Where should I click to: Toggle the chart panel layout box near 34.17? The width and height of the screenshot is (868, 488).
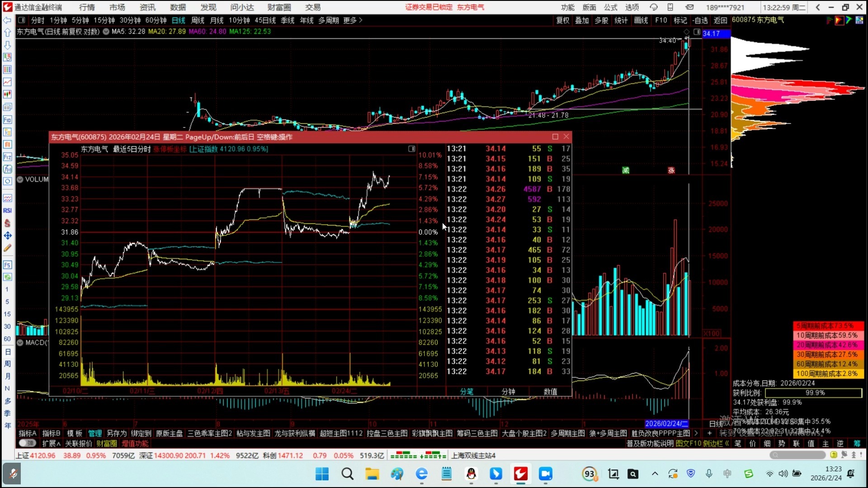pyautogui.click(x=697, y=32)
